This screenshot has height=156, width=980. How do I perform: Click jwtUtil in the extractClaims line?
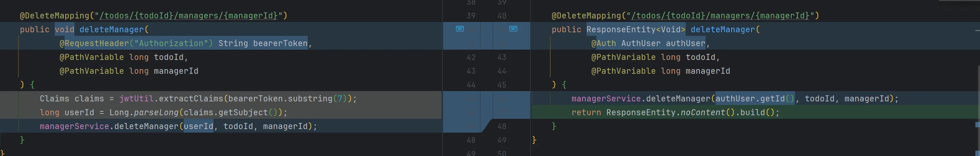pyautogui.click(x=136, y=99)
